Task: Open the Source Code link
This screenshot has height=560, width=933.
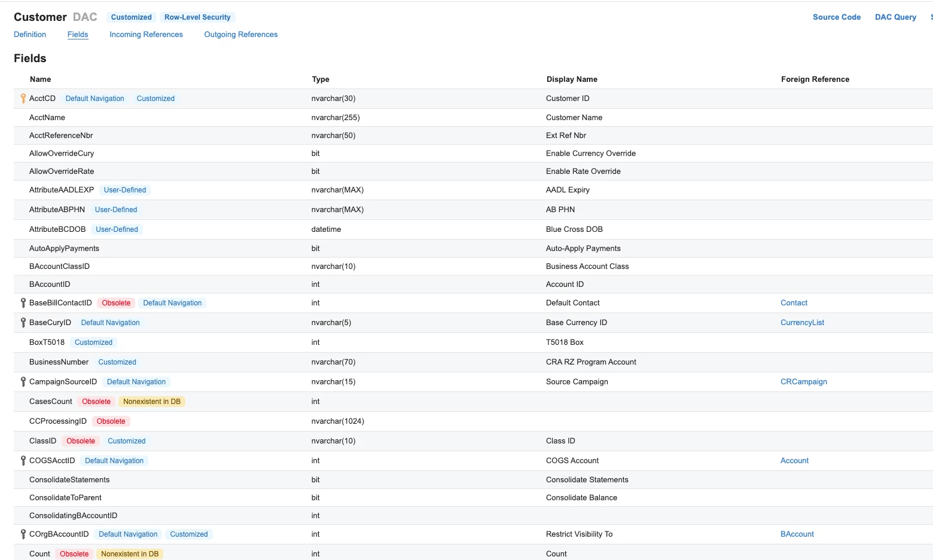Action: coord(837,17)
